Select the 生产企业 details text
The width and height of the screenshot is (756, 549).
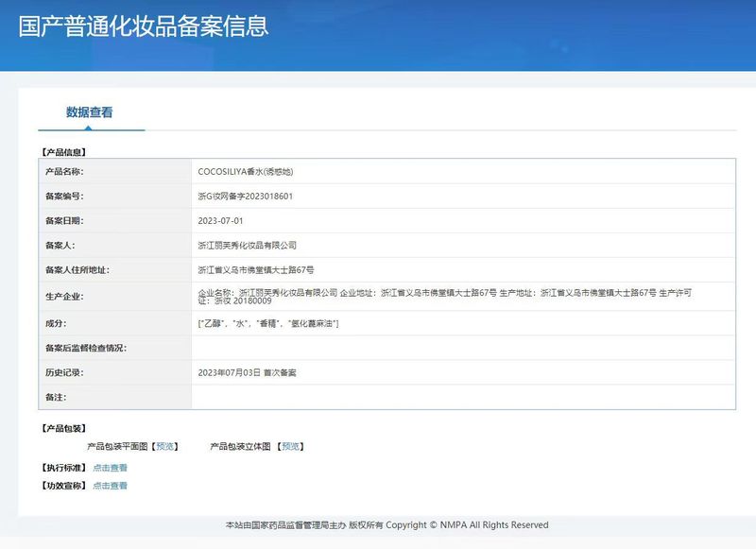click(444, 297)
